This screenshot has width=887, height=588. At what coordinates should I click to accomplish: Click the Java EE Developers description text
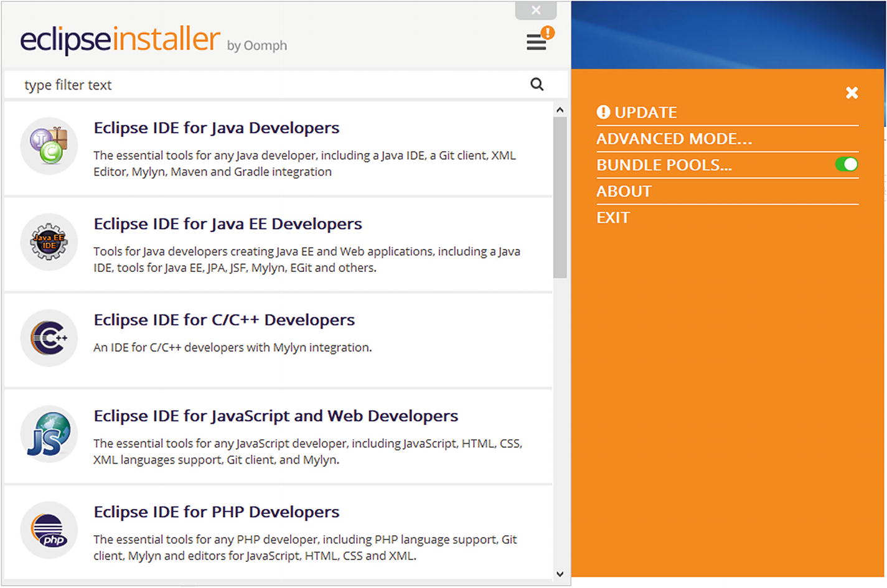point(307,259)
